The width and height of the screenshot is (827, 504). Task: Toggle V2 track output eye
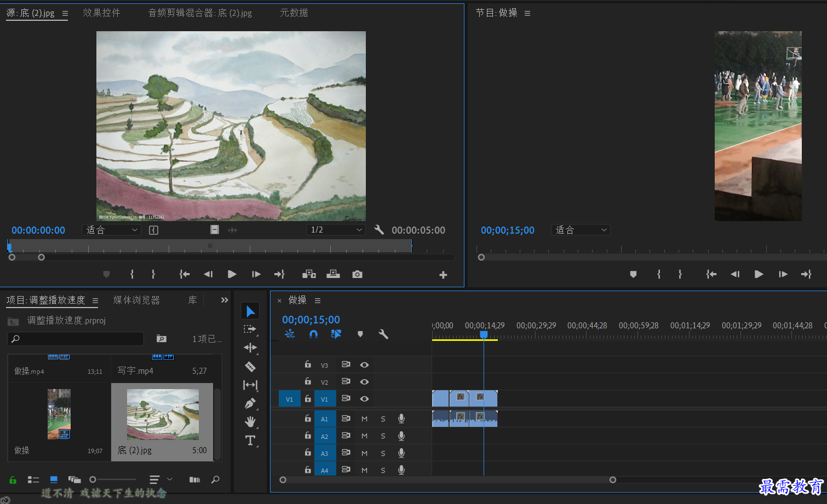pyautogui.click(x=364, y=382)
